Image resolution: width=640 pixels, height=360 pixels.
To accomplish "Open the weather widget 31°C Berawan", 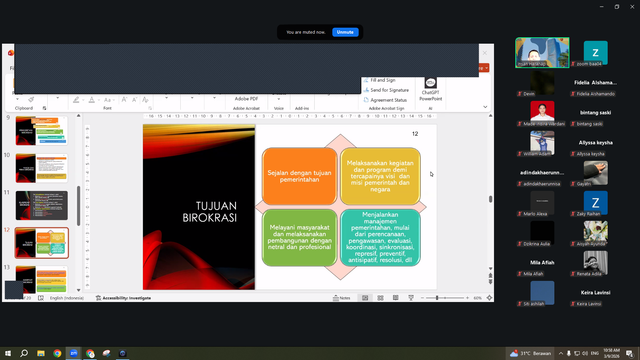I will pyautogui.click(x=530, y=353).
